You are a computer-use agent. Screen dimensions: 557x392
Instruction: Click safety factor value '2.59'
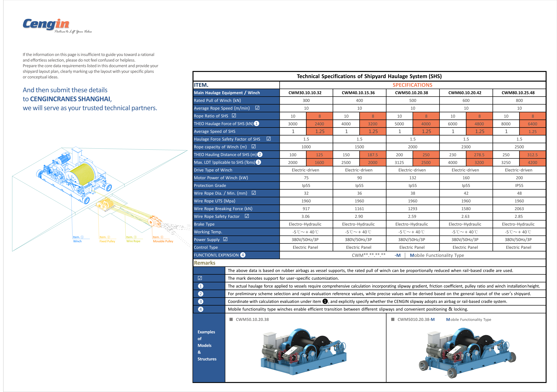click(412, 217)
